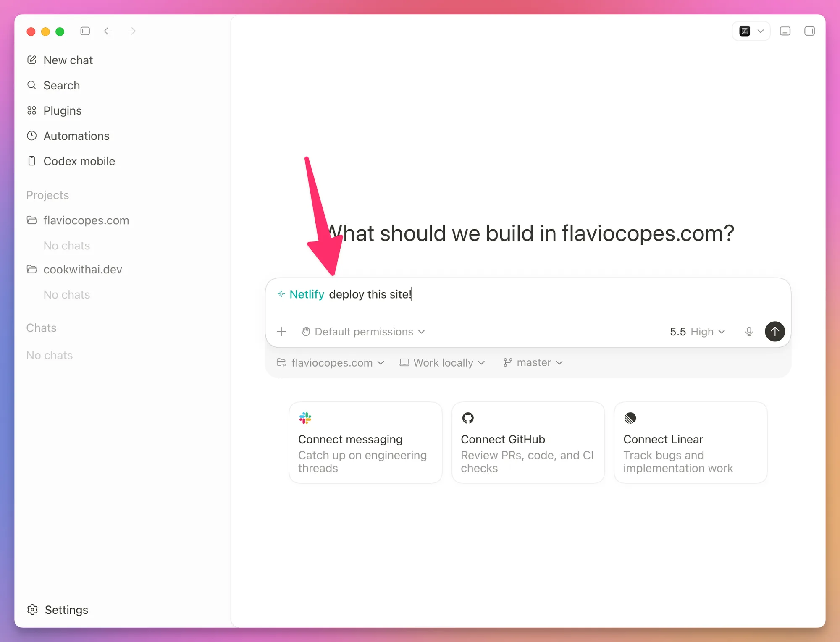Screen dimensions: 840x642
Task: Click the clock icon beside Automations
Action: [31, 136]
